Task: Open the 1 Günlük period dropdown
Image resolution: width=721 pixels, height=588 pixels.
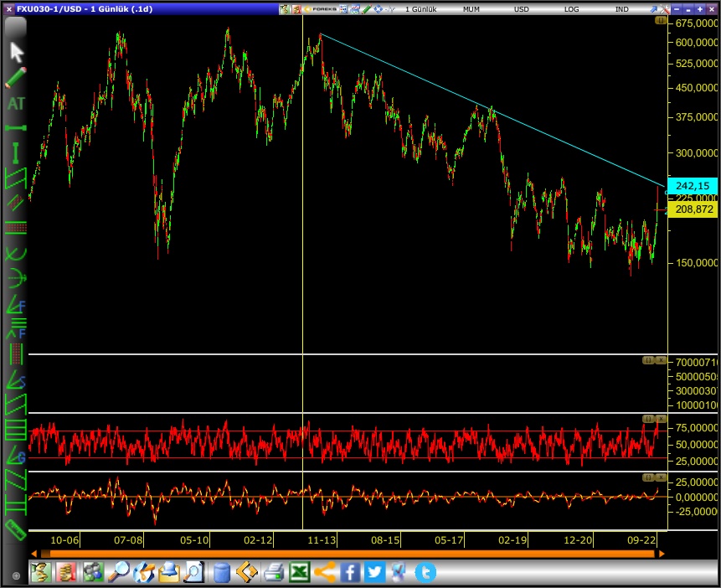Action: [420, 9]
